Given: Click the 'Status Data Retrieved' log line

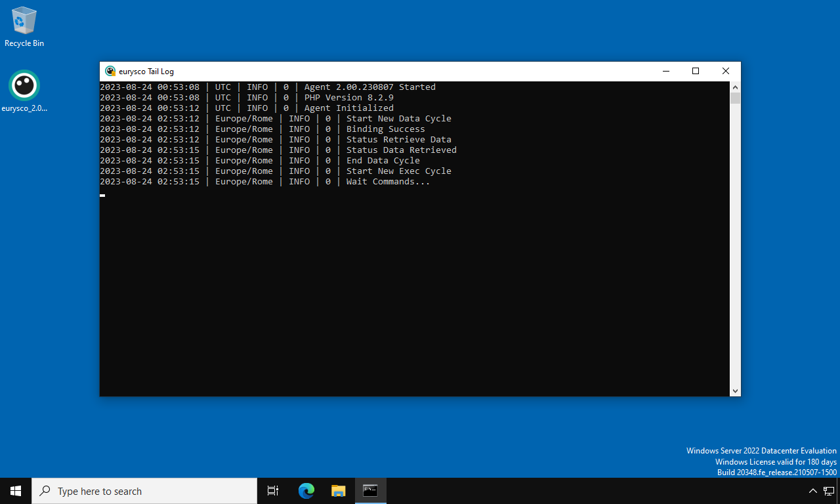Looking at the screenshot, I should pyautogui.click(x=278, y=150).
